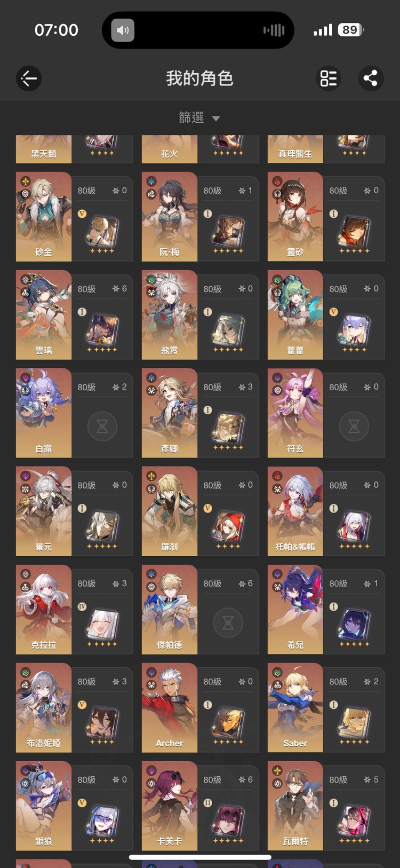The width and height of the screenshot is (400, 868).
Task: Tap the share icon
Action: (x=370, y=78)
